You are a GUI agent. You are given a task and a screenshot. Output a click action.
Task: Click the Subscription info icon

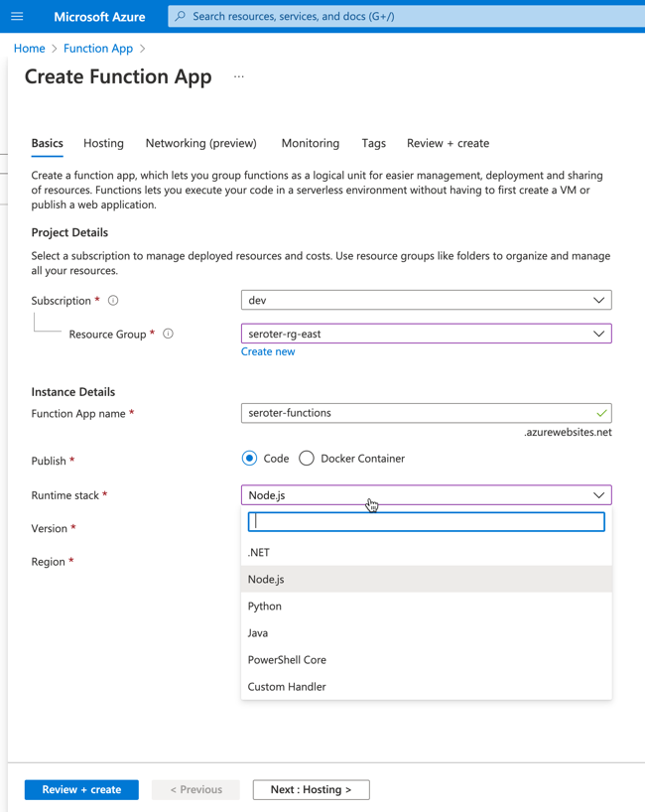[113, 300]
